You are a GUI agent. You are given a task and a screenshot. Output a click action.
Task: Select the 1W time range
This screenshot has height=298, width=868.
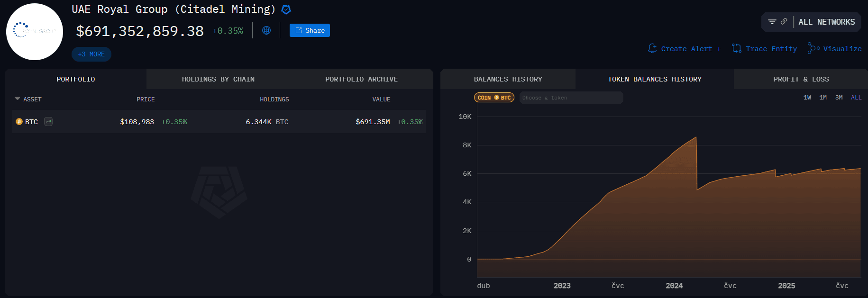(807, 98)
